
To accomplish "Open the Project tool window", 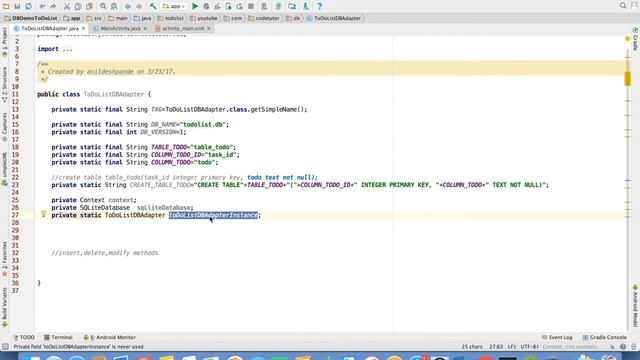I will 4,42.
